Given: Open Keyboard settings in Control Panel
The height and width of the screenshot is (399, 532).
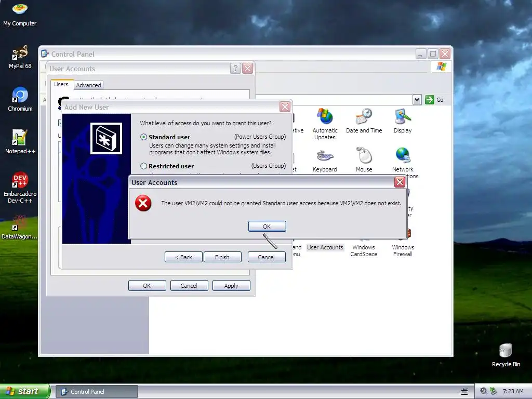Looking at the screenshot, I should pyautogui.click(x=325, y=160).
